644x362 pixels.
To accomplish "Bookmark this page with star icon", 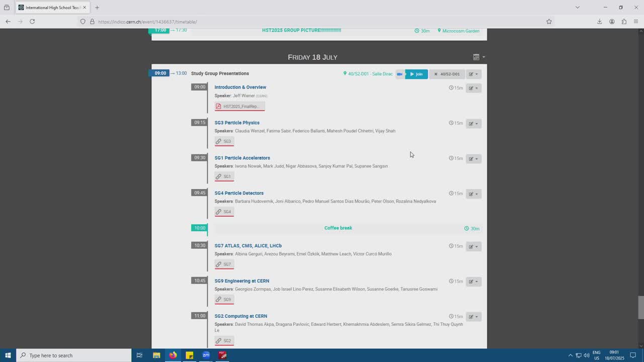I will coord(549,22).
